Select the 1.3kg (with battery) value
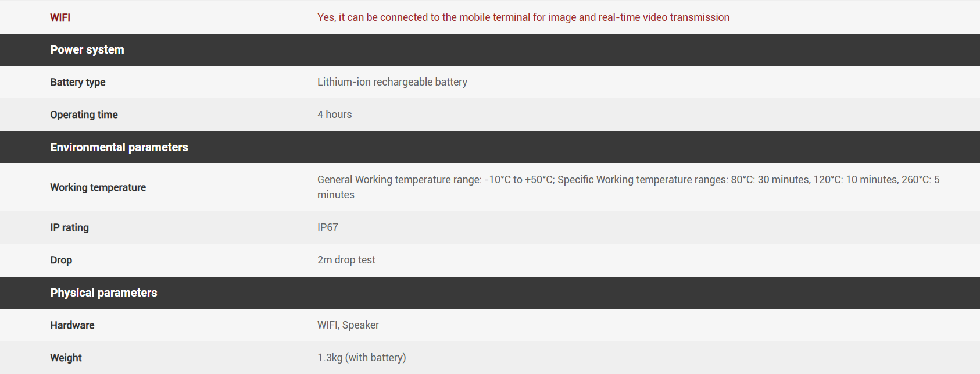 (x=362, y=358)
